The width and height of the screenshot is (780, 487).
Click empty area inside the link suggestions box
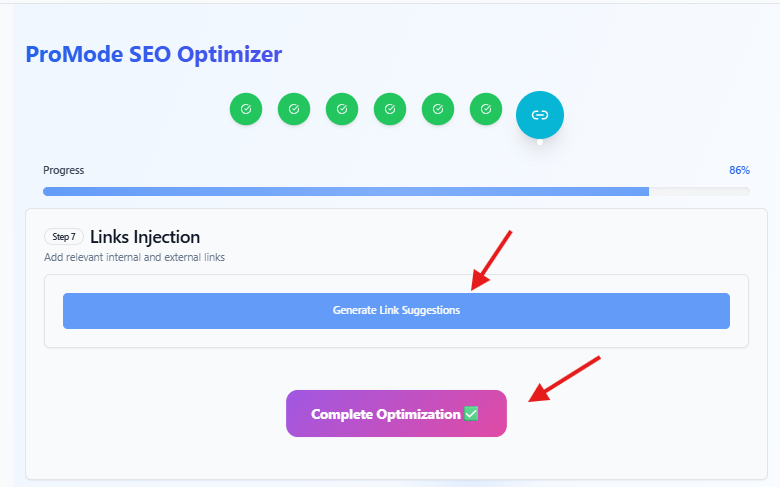point(396,337)
